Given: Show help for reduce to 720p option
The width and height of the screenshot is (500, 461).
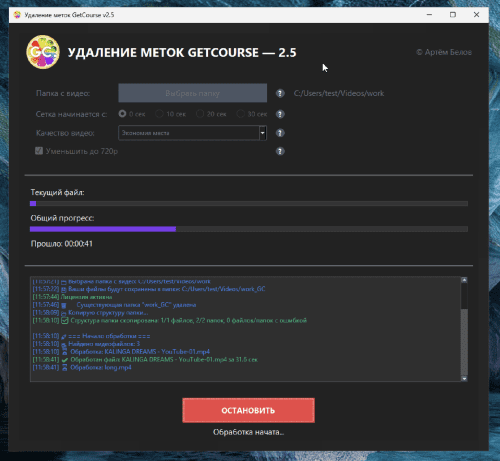Looking at the screenshot, I should coord(280,151).
